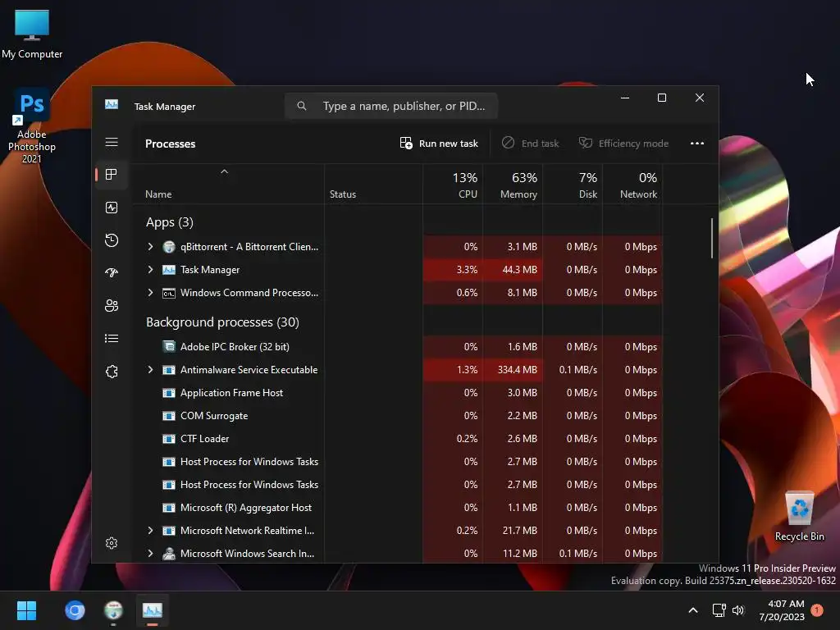Select the CTF Loader process
The height and width of the screenshot is (630, 840).
coord(398,439)
